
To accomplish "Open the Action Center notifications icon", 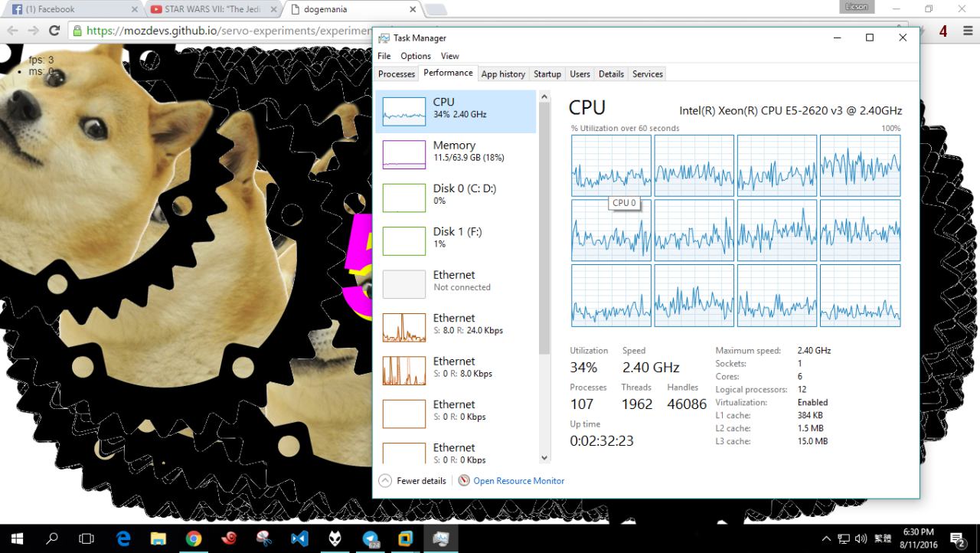I will [956, 538].
